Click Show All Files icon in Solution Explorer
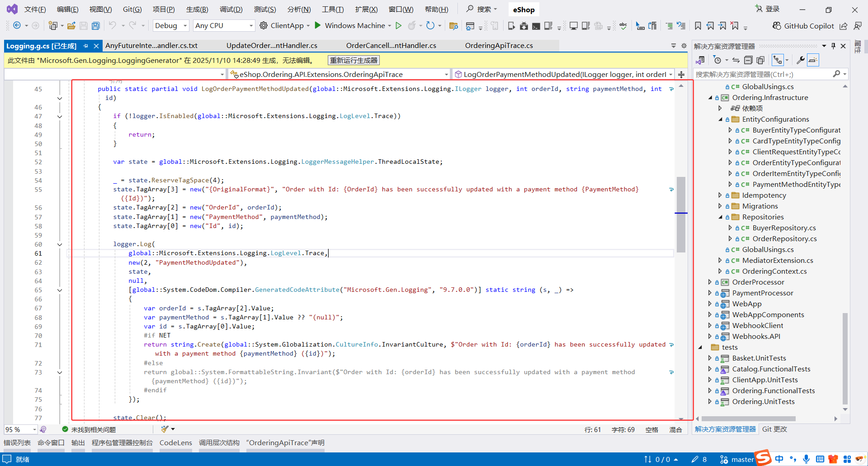 click(760, 60)
